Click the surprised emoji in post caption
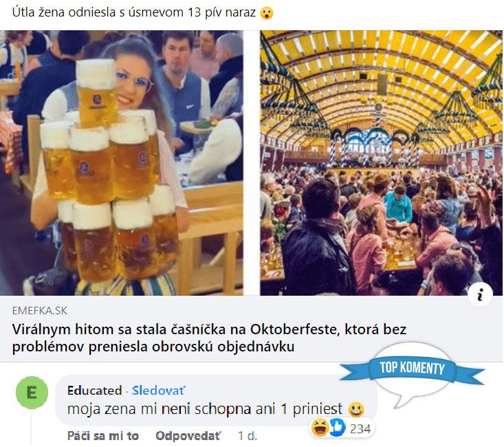This screenshot has height=447, width=504. tap(267, 13)
